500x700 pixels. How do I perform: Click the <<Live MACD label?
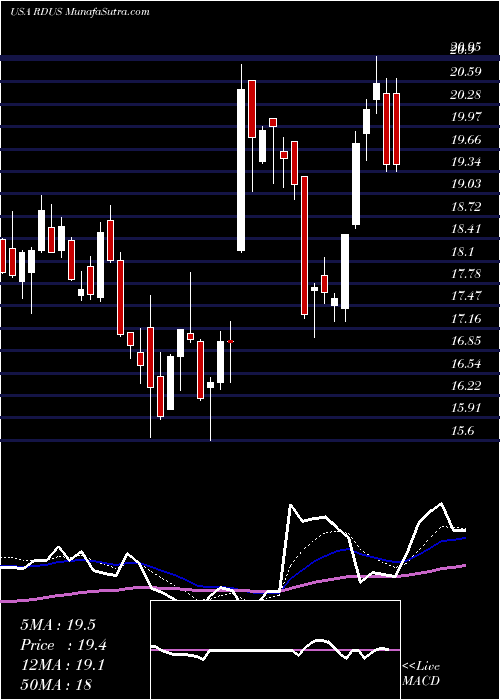click(x=421, y=673)
